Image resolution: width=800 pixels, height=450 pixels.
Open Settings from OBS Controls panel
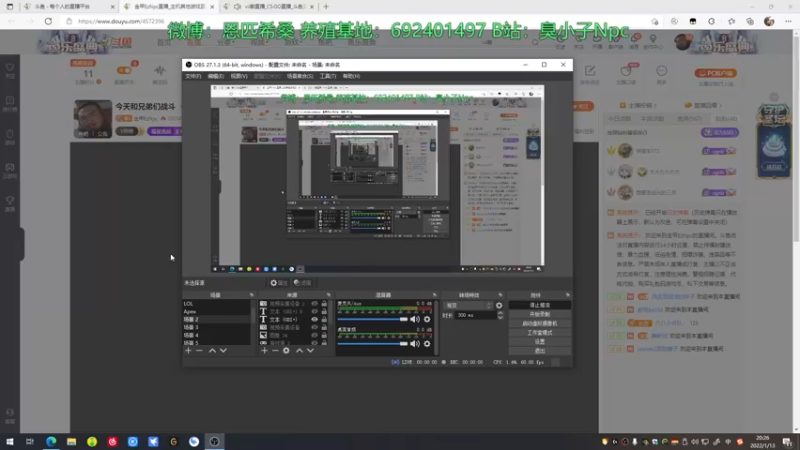tap(540, 341)
